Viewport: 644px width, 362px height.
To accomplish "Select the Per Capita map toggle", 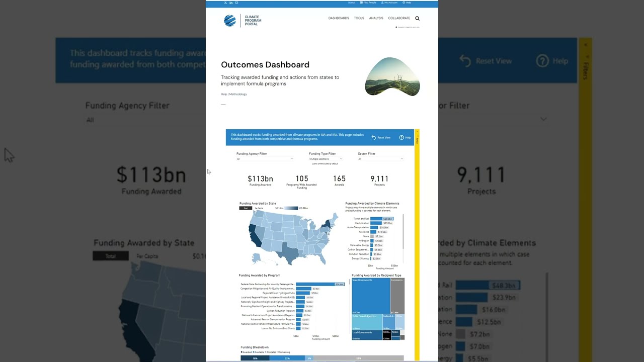I will pyautogui.click(x=259, y=208).
